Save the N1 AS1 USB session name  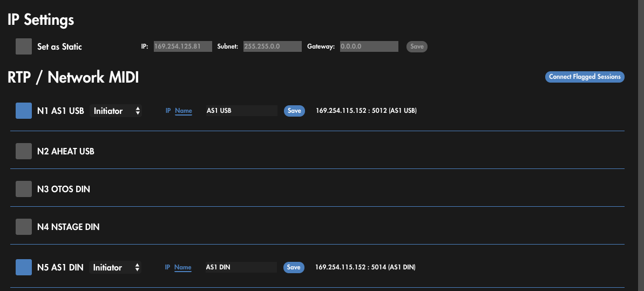tap(294, 111)
